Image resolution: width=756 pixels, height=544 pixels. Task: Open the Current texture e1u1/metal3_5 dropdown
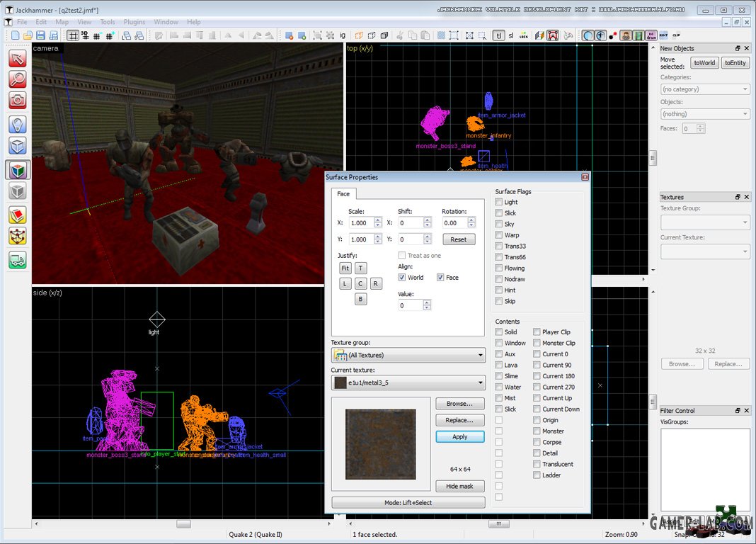click(408, 382)
